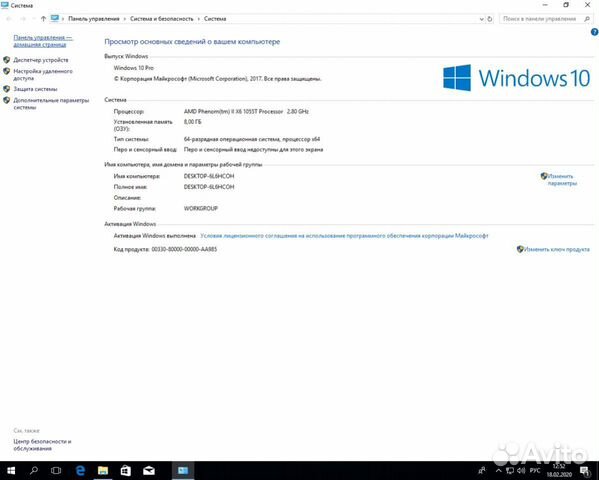This screenshot has height=480, width=599.
Task: Open the Windows Start menu
Action: click(11, 470)
